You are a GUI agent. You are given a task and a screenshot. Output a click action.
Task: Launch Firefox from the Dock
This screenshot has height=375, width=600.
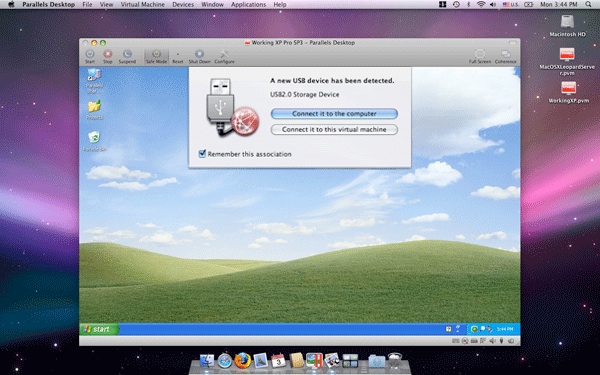click(x=243, y=360)
